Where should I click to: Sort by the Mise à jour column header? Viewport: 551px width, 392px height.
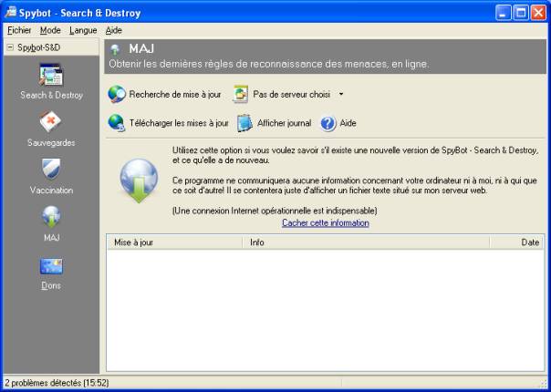point(174,242)
